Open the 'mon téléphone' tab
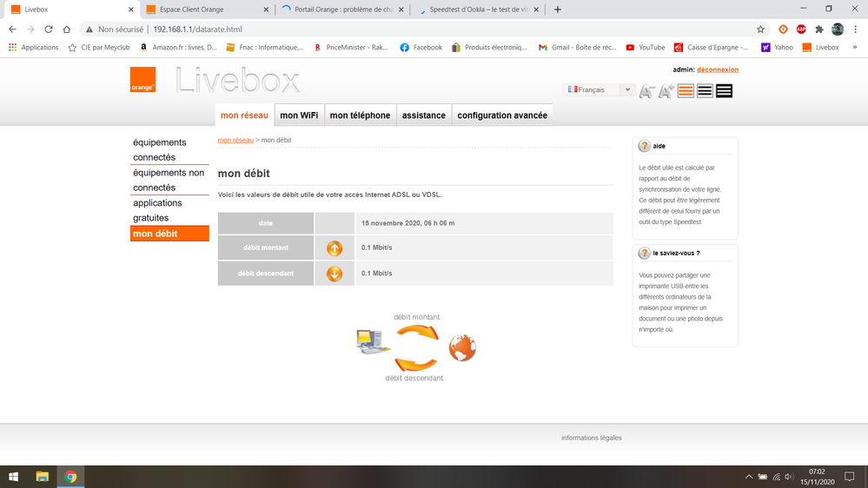 tap(360, 115)
